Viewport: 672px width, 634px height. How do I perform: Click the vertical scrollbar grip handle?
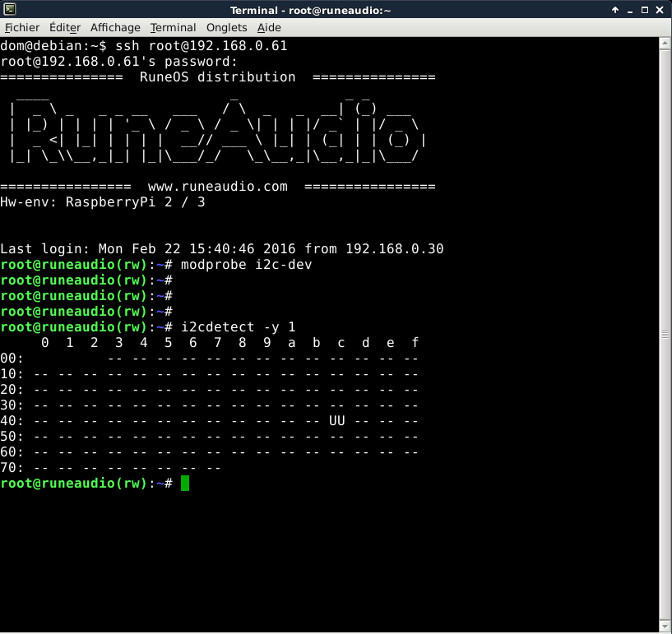coord(665,334)
